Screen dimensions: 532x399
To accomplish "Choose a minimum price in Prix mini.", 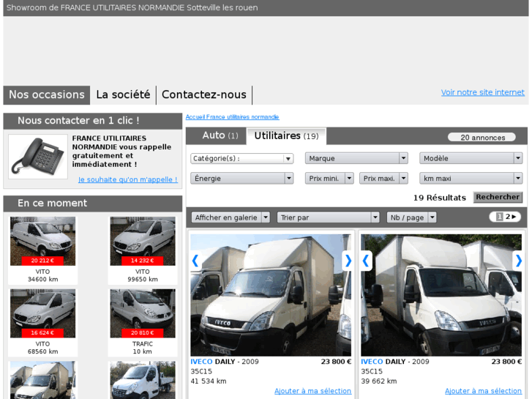I will coord(329,179).
